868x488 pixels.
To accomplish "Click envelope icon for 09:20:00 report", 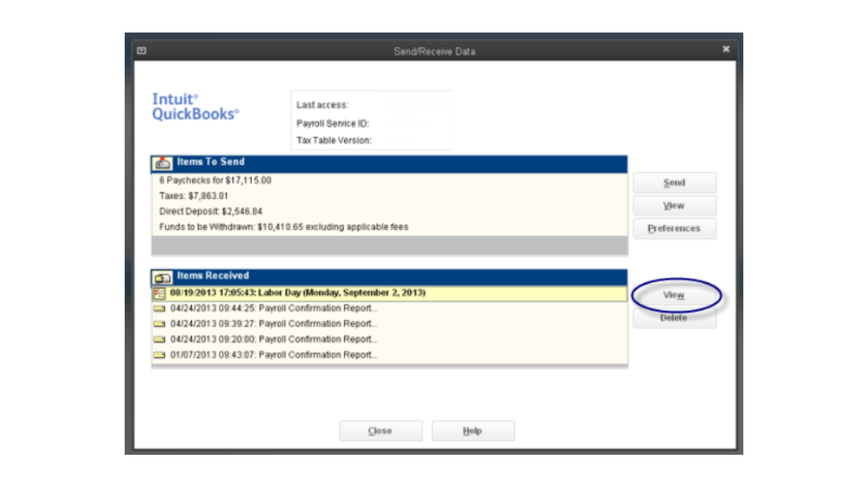I will pyautogui.click(x=159, y=340).
